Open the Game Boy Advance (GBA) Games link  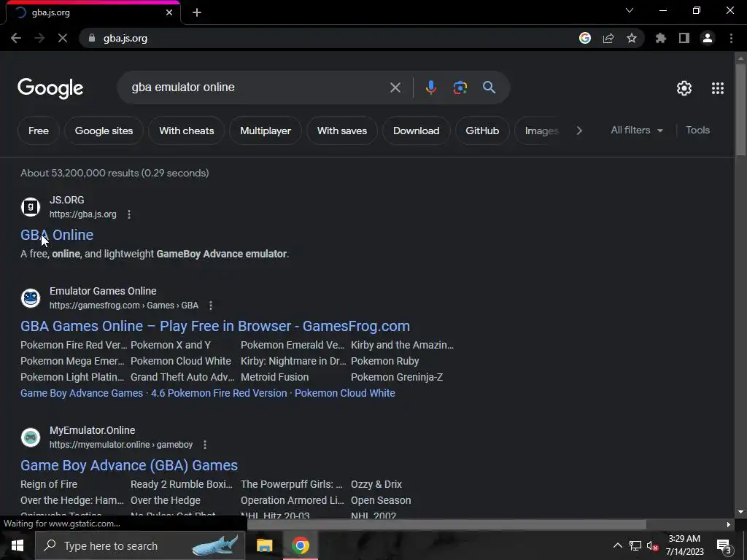point(129,465)
